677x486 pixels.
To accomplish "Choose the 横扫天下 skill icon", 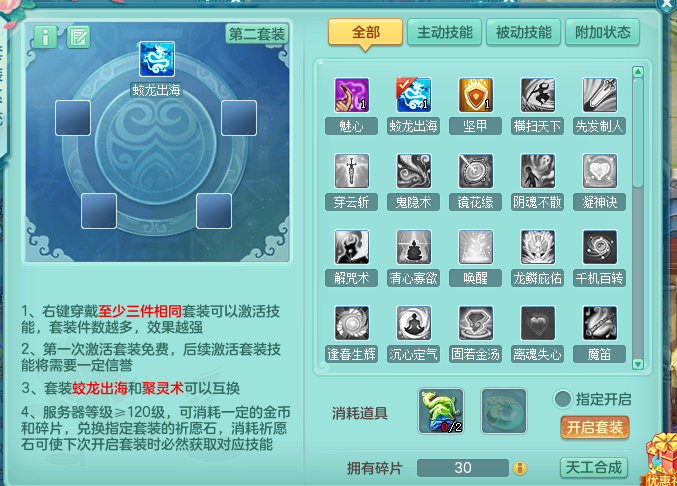I will (538, 95).
